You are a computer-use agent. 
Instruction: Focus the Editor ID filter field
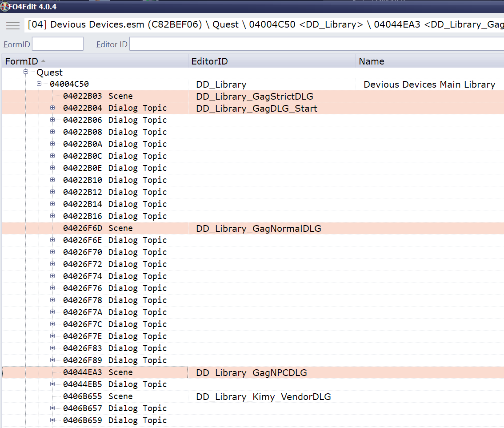coord(316,44)
